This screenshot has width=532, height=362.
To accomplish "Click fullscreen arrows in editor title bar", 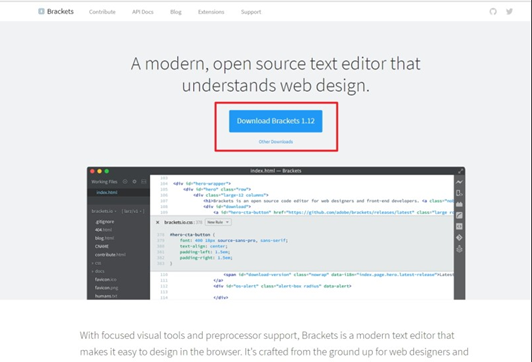I will (x=460, y=171).
